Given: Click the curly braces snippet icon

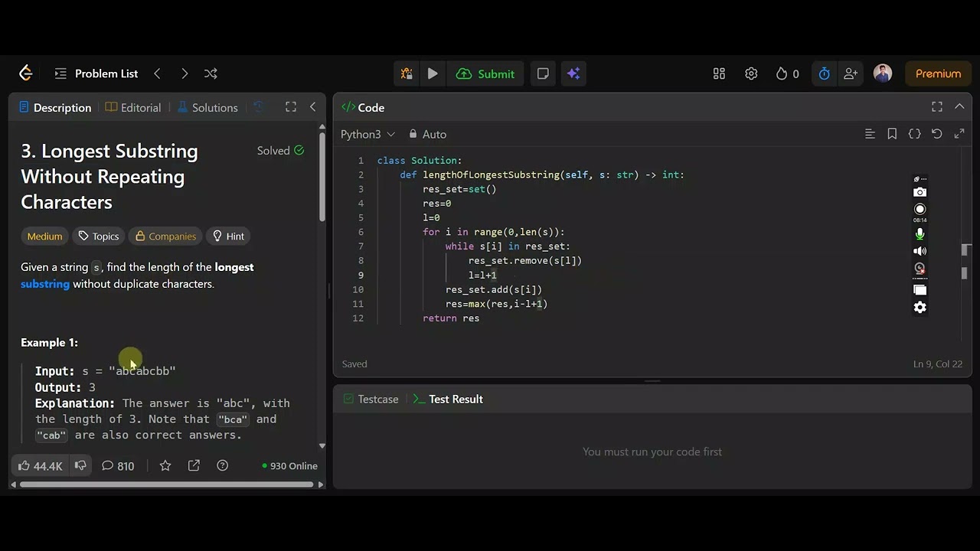Looking at the screenshot, I should 914,134.
